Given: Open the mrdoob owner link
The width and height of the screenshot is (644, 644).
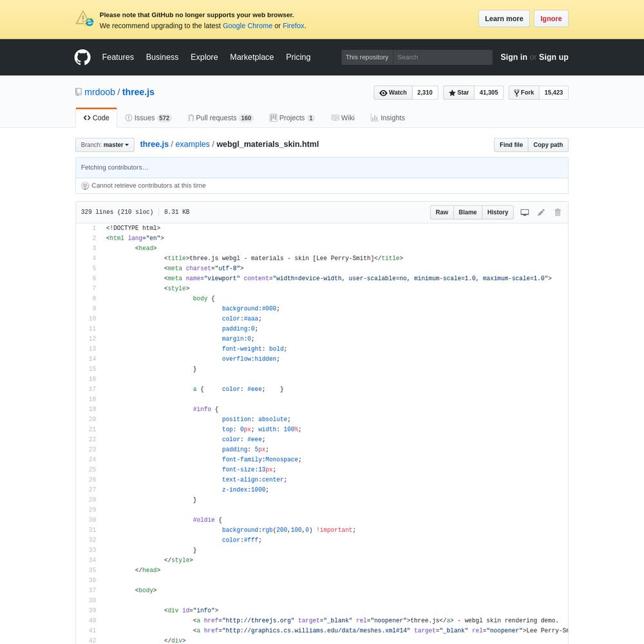Looking at the screenshot, I should [100, 92].
